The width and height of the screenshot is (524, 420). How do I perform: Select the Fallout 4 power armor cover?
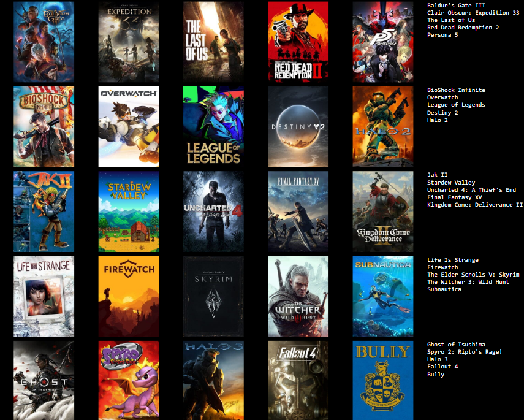(298, 381)
